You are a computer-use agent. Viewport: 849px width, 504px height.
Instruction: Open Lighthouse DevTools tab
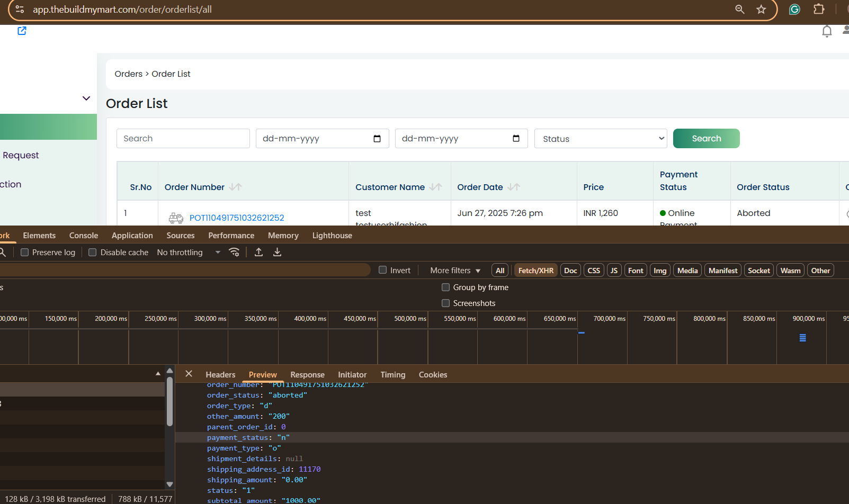(332, 236)
